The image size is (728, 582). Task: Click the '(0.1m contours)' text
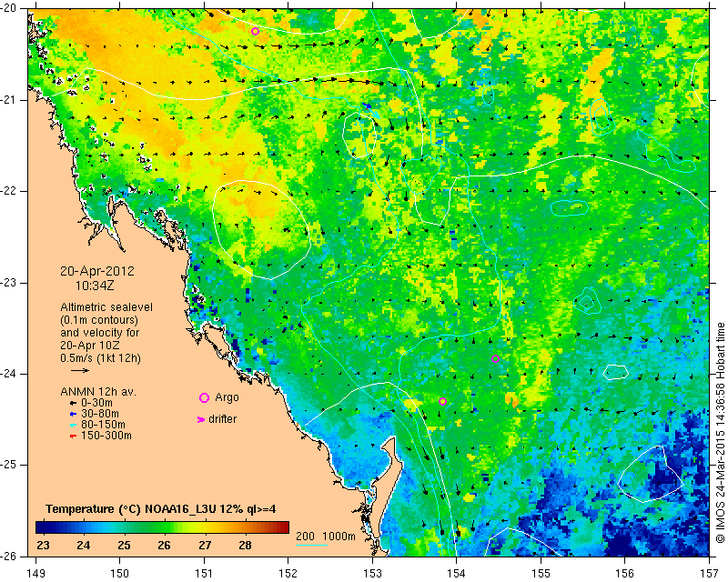(x=99, y=320)
